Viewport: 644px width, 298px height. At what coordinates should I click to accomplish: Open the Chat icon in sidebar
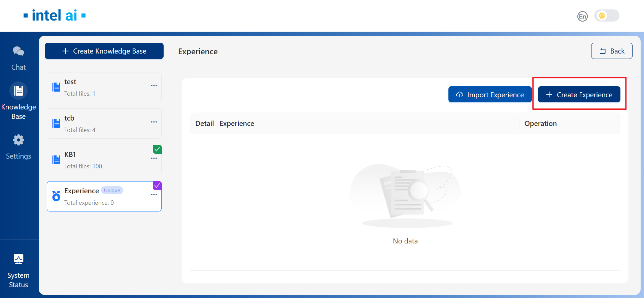click(x=19, y=51)
